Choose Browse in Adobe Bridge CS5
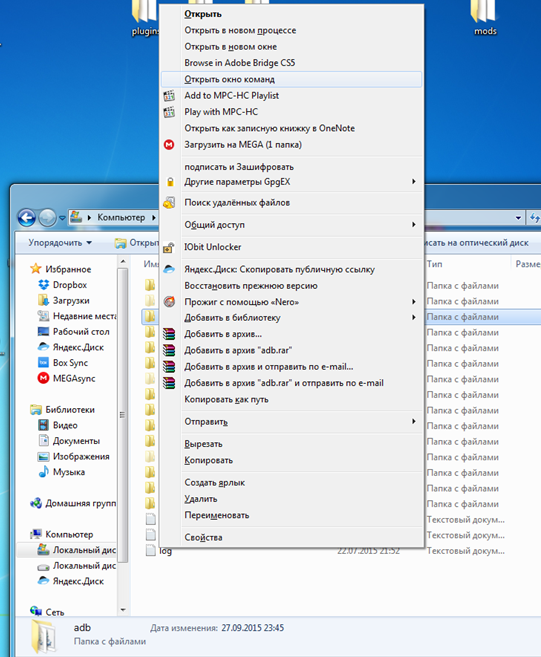 pyautogui.click(x=291, y=63)
